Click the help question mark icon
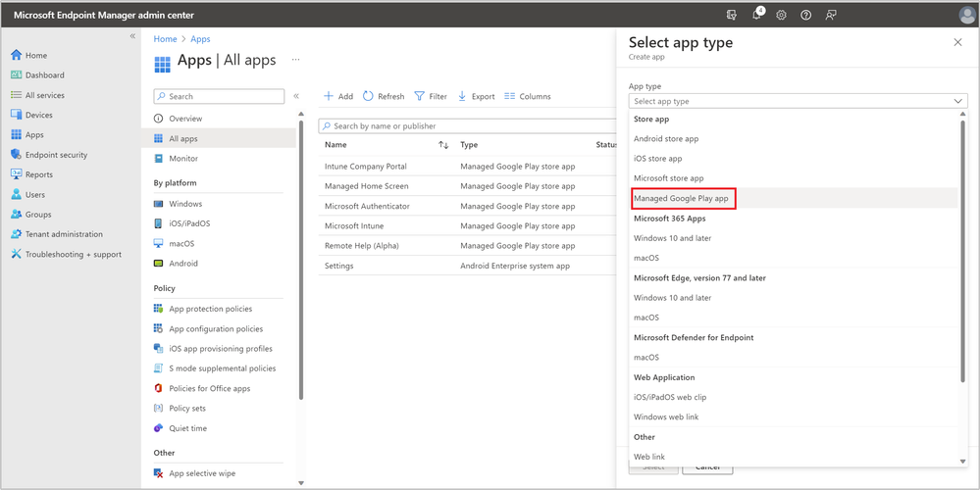The height and width of the screenshot is (490, 980). [805, 15]
